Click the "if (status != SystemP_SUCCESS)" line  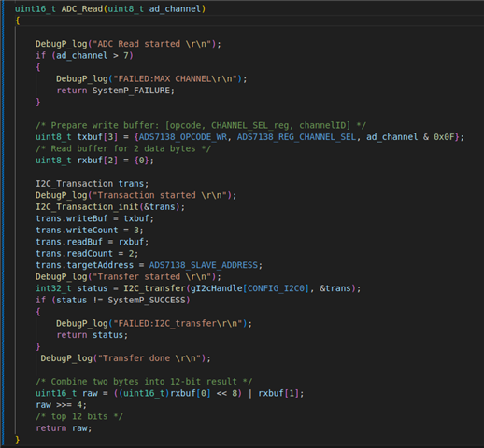click(x=113, y=301)
